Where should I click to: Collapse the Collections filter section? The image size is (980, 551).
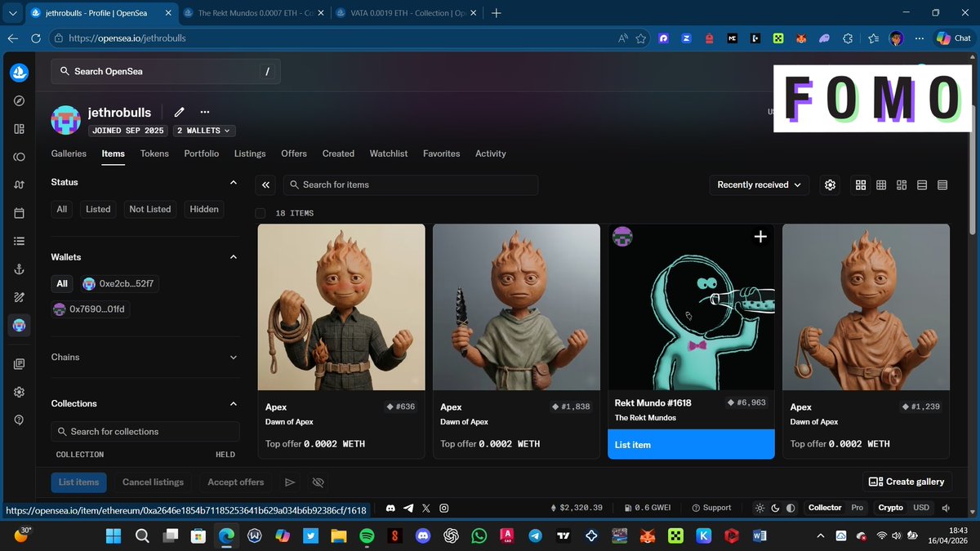click(233, 404)
